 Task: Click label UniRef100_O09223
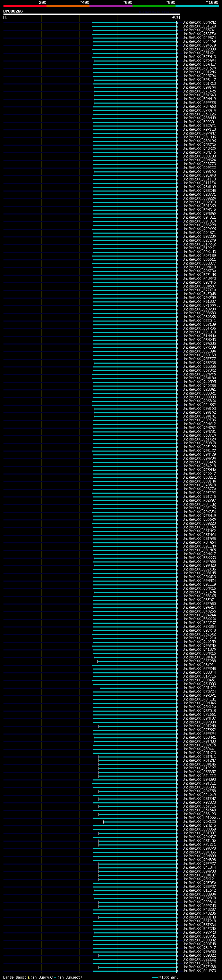[199, 524]
